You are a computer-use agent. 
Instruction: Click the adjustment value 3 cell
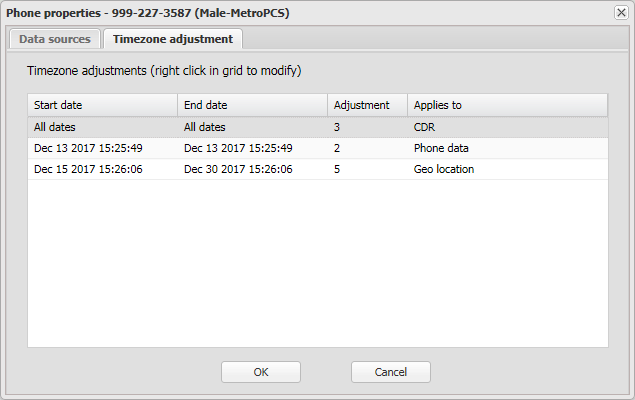click(337, 127)
